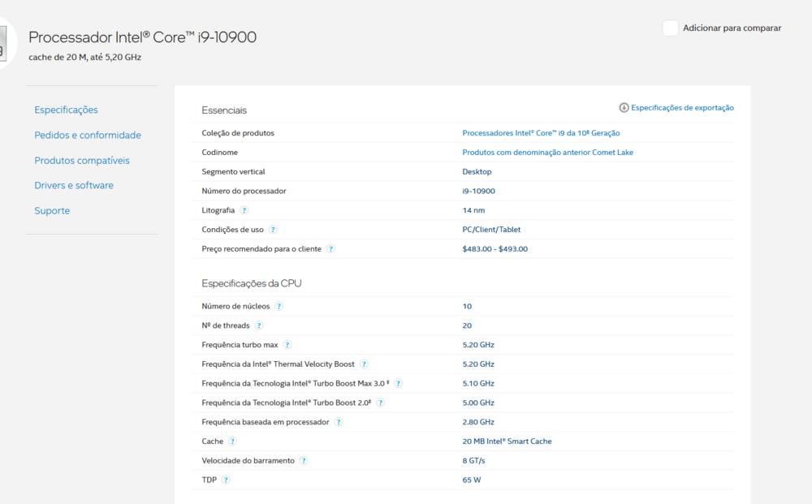
Task: Check the Adicionar para comparar checkbox
Action: (x=670, y=28)
